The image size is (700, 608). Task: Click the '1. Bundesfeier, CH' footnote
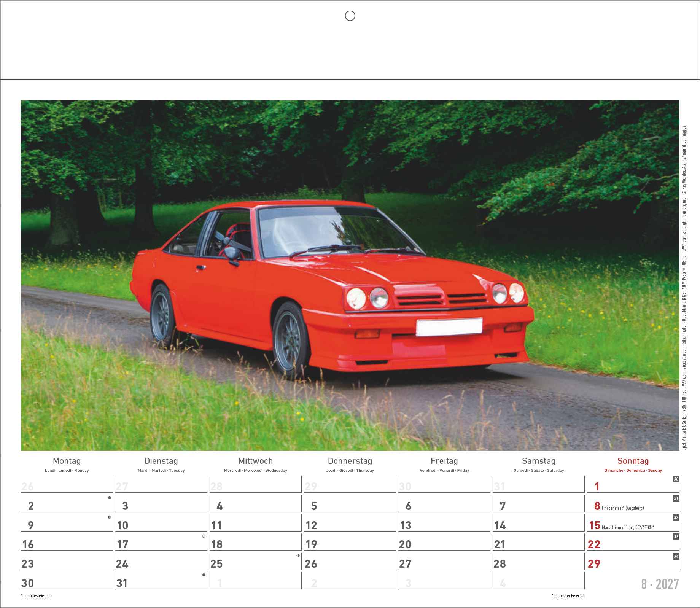[37, 596]
